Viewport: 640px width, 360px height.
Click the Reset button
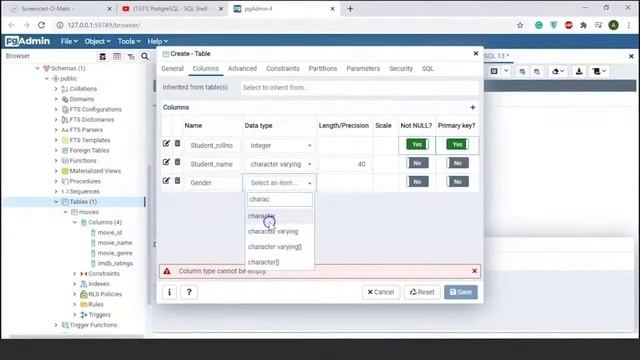point(422,292)
